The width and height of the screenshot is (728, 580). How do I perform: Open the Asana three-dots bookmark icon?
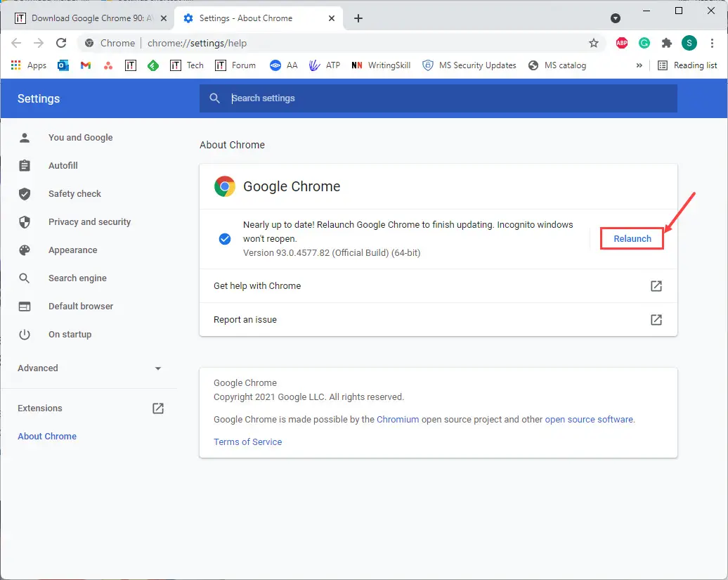108,65
